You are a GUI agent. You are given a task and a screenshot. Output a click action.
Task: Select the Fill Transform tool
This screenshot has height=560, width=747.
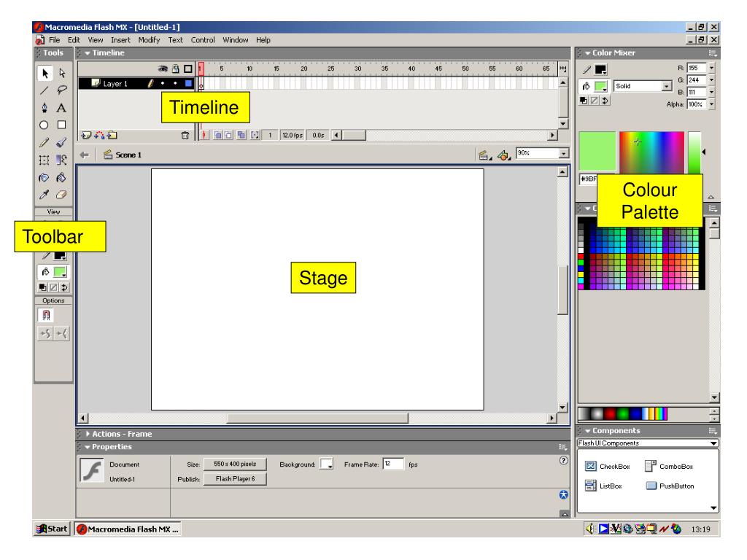pyautogui.click(x=61, y=160)
